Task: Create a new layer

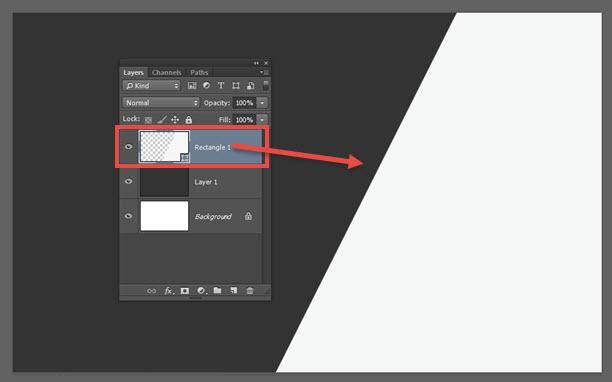Action: [233, 290]
